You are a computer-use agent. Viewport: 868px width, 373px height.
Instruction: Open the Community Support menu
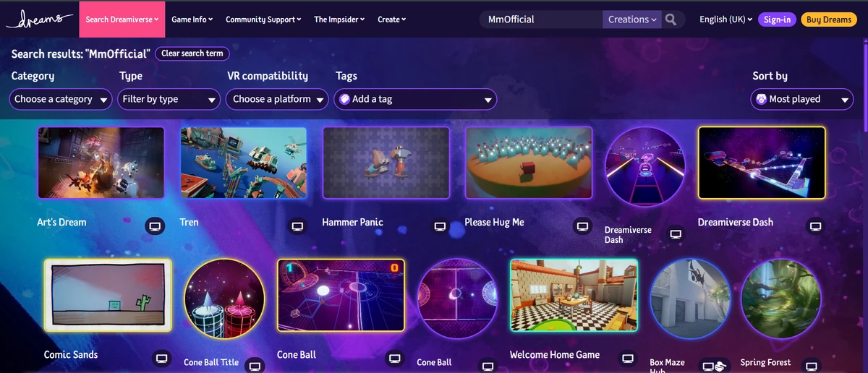pyautogui.click(x=263, y=20)
